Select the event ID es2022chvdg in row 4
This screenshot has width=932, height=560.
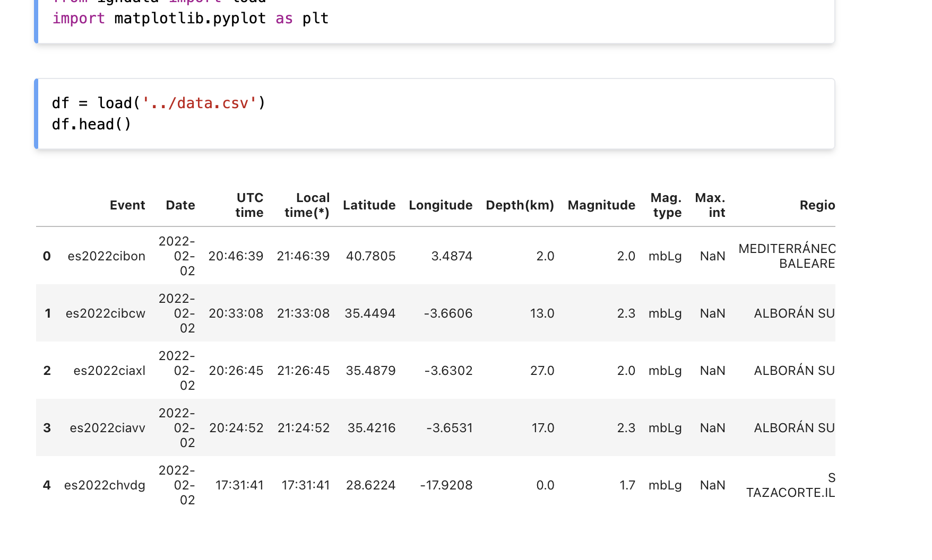pyautogui.click(x=105, y=485)
